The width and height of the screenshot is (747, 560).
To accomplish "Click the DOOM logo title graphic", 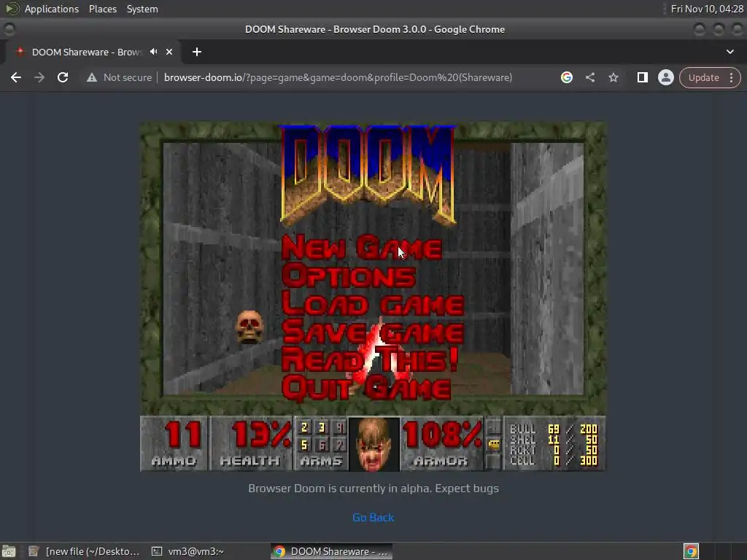I will [x=368, y=175].
